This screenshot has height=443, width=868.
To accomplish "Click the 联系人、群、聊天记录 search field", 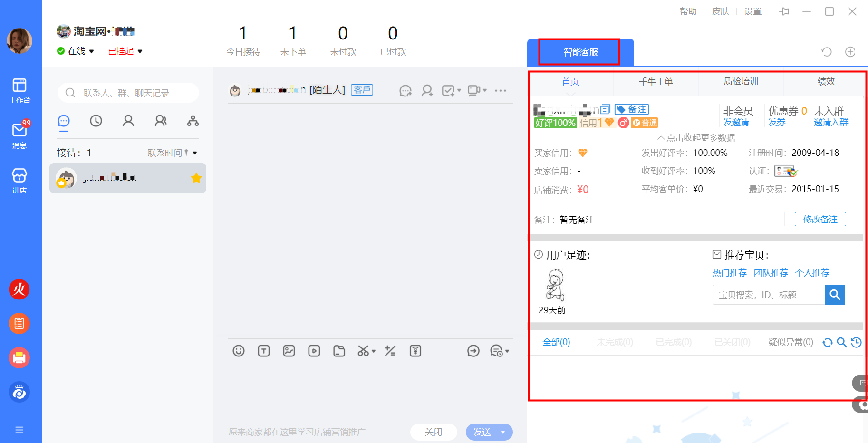I will tap(128, 93).
